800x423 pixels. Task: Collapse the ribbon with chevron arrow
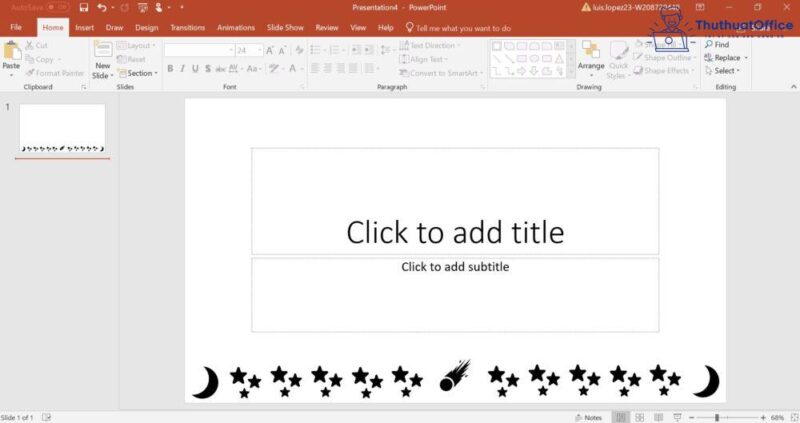793,87
